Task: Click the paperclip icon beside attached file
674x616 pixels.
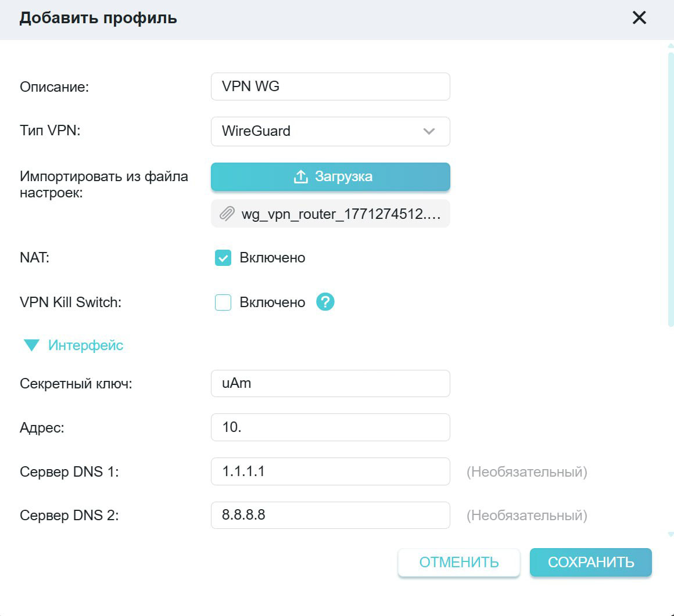Action: [227, 214]
